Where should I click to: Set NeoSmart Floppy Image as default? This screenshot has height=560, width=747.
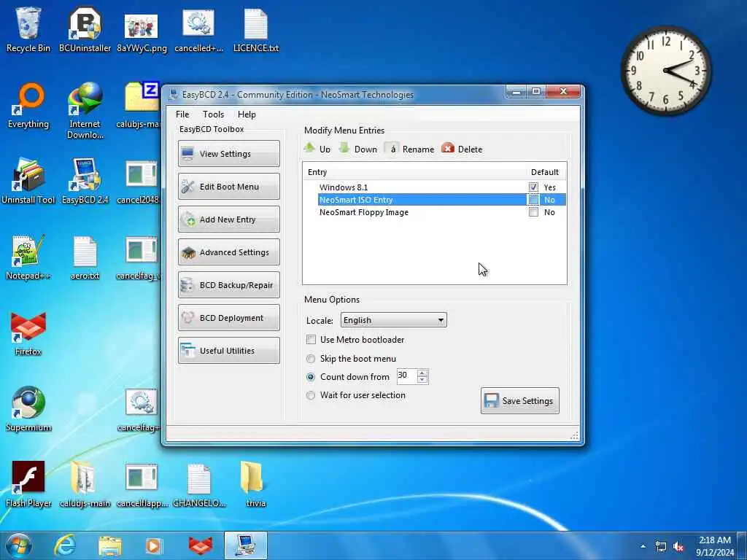click(533, 212)
